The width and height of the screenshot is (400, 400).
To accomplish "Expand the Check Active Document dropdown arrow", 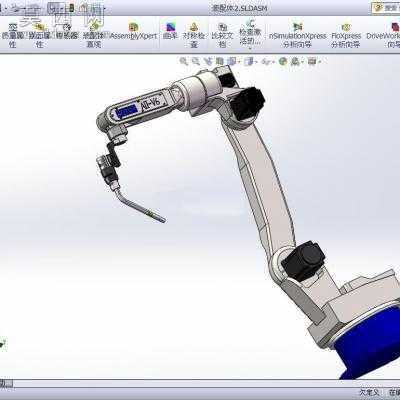I will coord(250,48).
